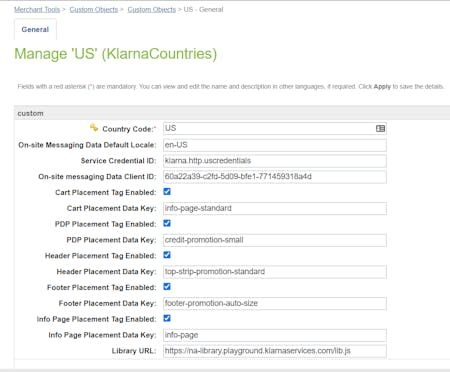Toggle Footer Placement Tag Enabled checkbox

coord(167,287)
